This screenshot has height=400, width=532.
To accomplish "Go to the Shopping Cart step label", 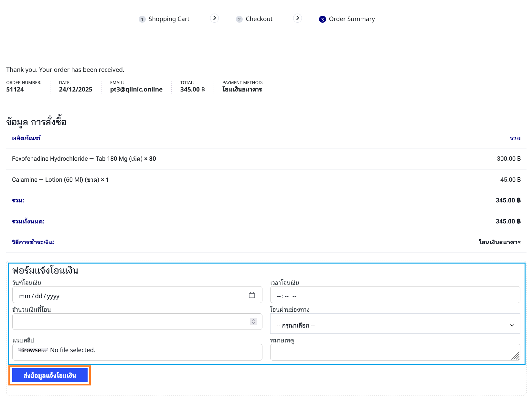I will coord(169,19).
